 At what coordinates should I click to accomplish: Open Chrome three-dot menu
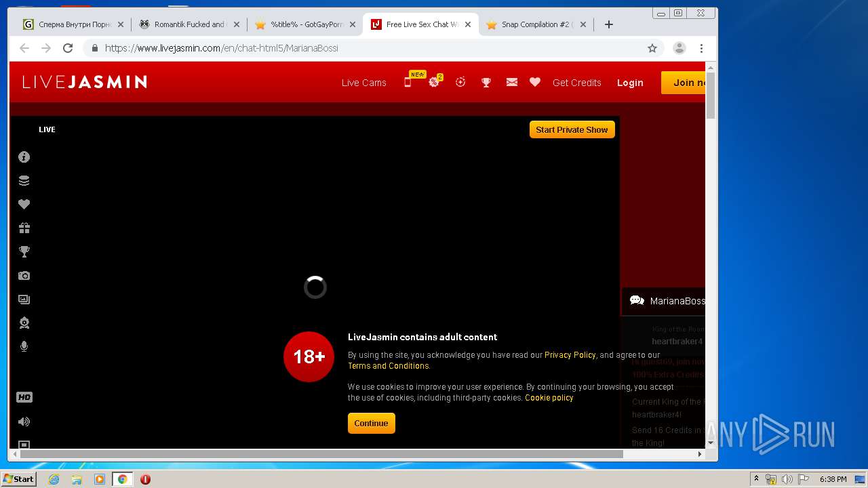[x=701, y=48]
